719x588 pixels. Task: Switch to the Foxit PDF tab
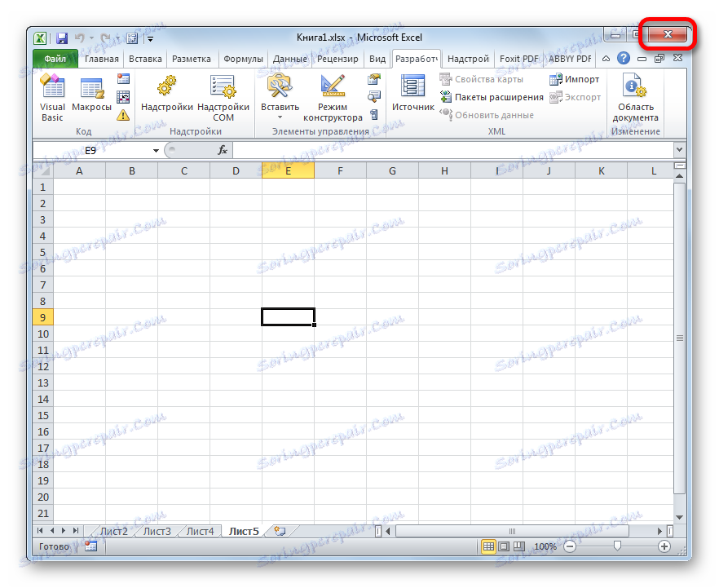(518, 59)
